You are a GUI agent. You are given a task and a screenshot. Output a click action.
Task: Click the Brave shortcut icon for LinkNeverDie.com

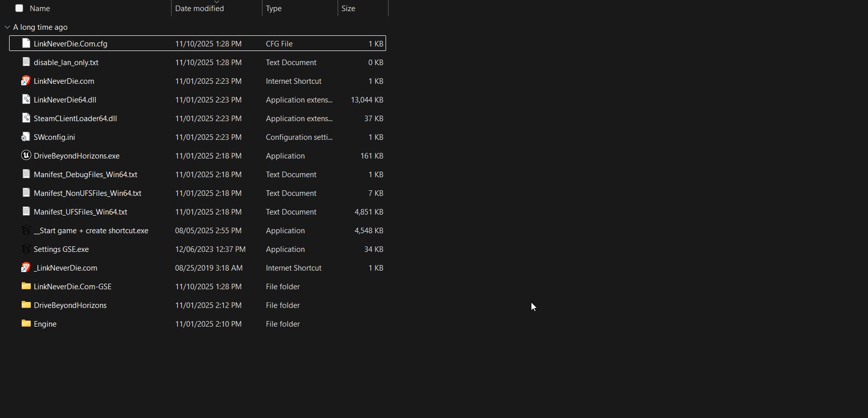click(26, 81)
